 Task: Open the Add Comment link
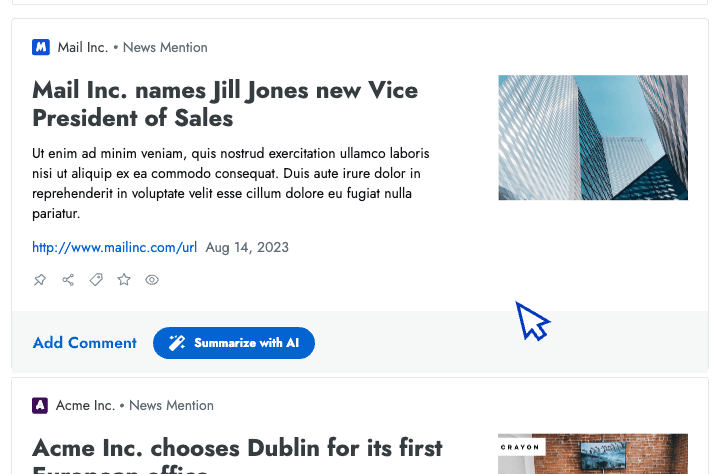tap(85, 343)
